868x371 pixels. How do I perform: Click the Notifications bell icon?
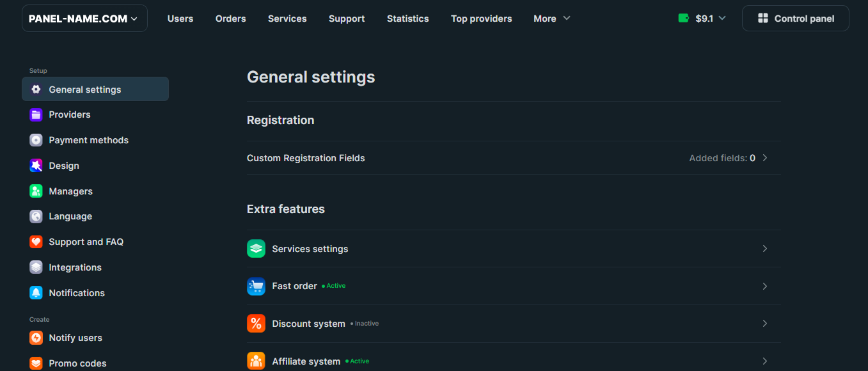point(36,293)
